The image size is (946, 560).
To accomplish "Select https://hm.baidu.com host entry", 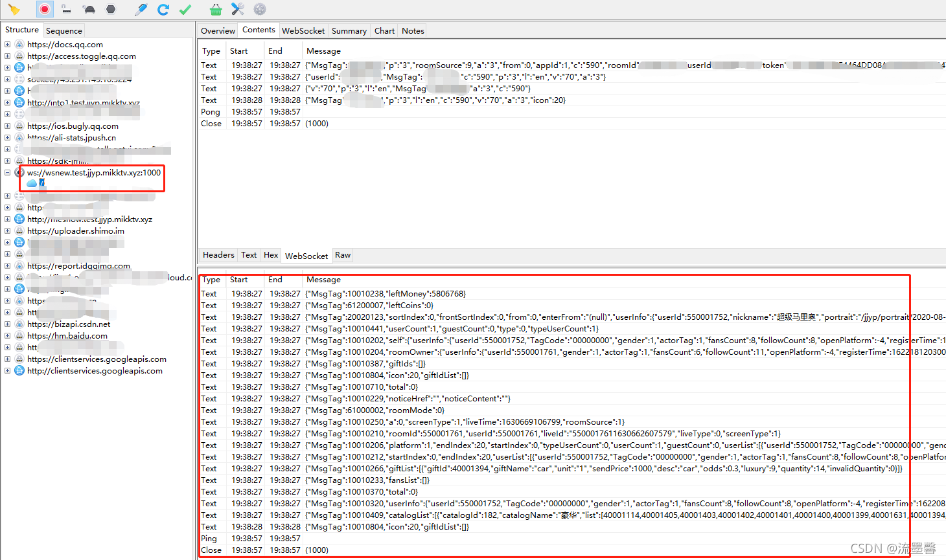I will coord(67,336).
